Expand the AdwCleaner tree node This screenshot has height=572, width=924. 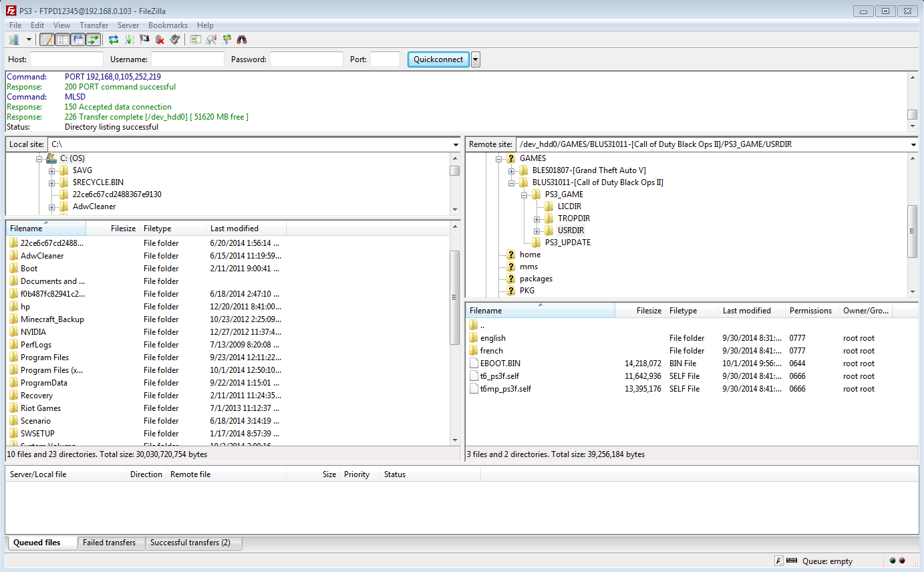coord(51,206)
